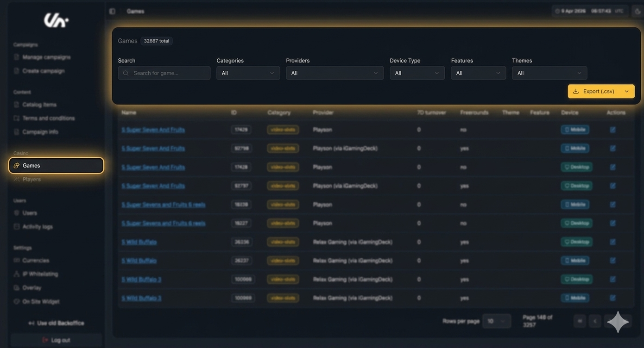Click the Search for game input field
The width and height of the screenshot is (644, 348).
point(169,73)
